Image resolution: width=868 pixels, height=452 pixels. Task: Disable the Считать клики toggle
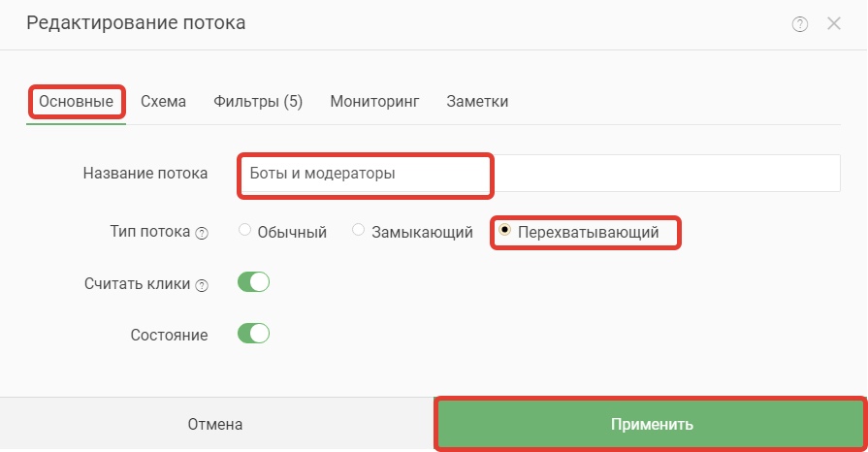pyautogui.click(x=253, y=282)
